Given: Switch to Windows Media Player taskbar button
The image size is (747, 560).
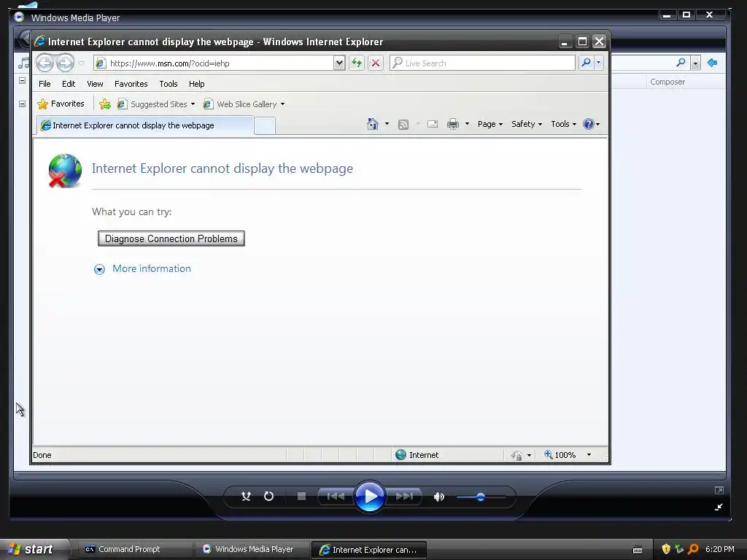Looking at the screenshot, I should tap(252, 549).
